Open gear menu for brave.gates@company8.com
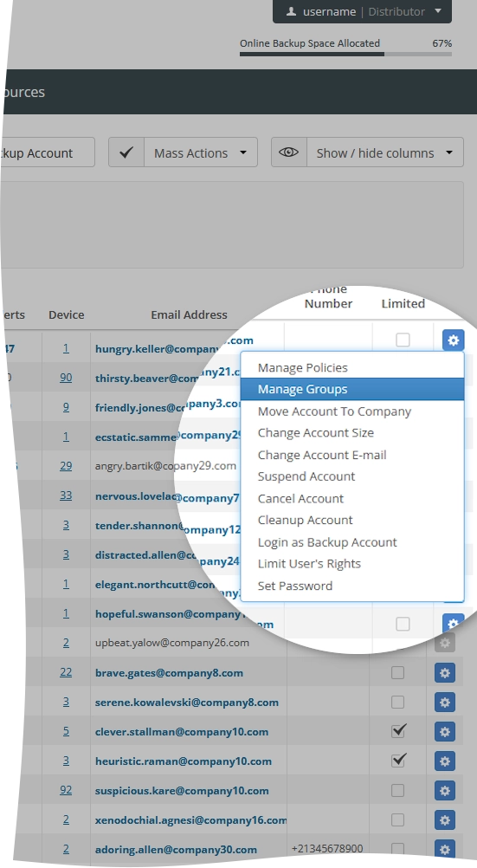The image size is (477, 868). pos(444,672)
